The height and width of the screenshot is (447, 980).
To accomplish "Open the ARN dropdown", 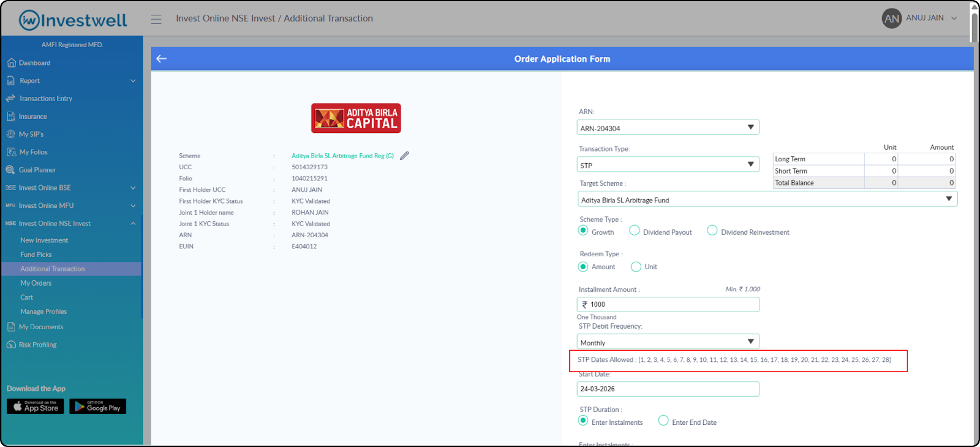I will (x=668, y=128).
